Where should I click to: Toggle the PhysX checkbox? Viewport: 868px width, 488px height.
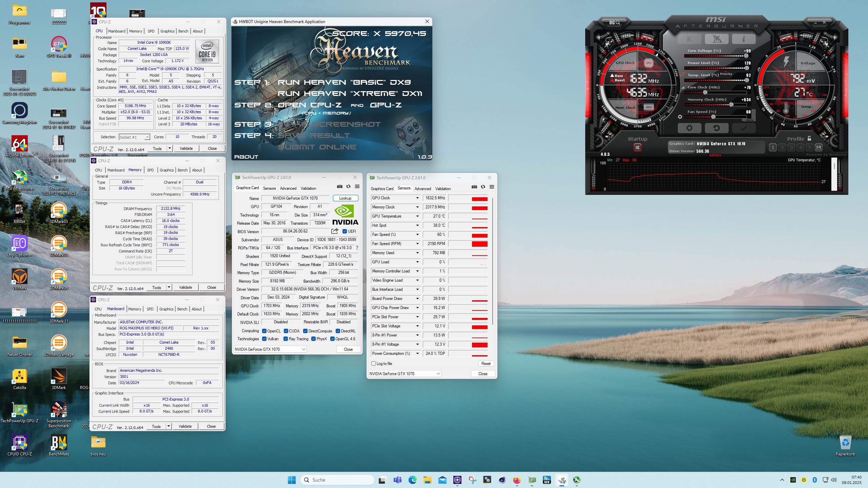(313, 339)
